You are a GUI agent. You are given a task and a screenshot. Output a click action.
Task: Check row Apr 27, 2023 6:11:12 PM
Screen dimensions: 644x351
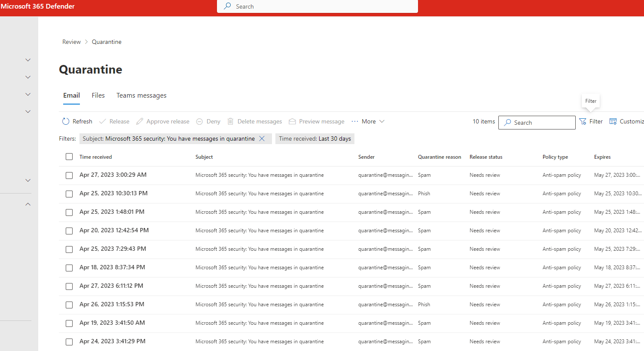click(69, 286)
